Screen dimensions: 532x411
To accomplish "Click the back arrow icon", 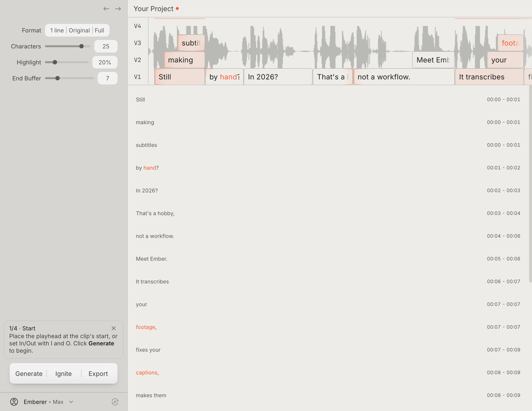I will point(106,9).
